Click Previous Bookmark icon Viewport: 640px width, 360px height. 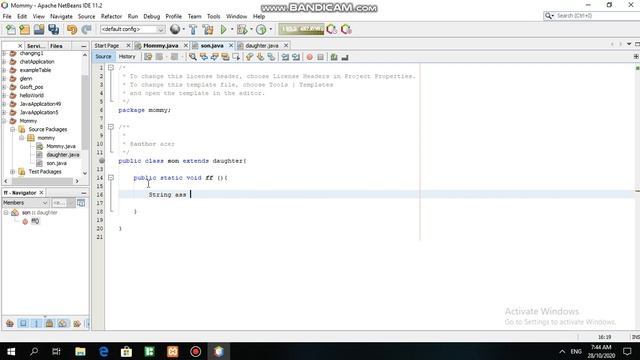point(249,57)
